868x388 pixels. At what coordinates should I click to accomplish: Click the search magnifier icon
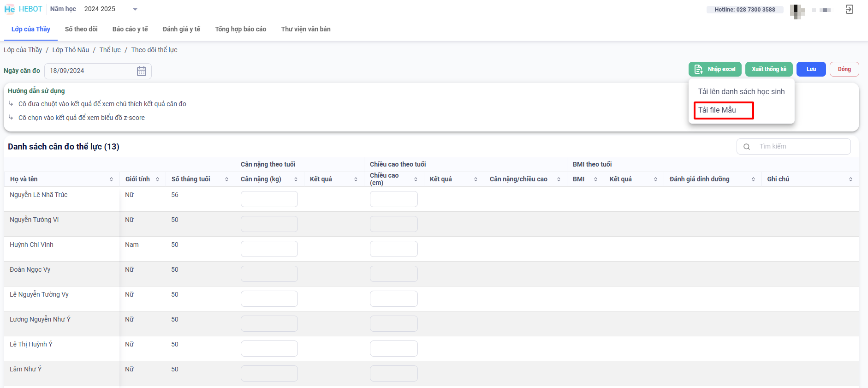(747, 147)
